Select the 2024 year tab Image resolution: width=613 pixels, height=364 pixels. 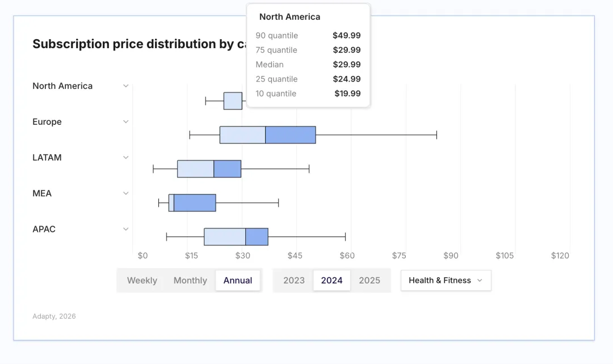tap(332, 280)
